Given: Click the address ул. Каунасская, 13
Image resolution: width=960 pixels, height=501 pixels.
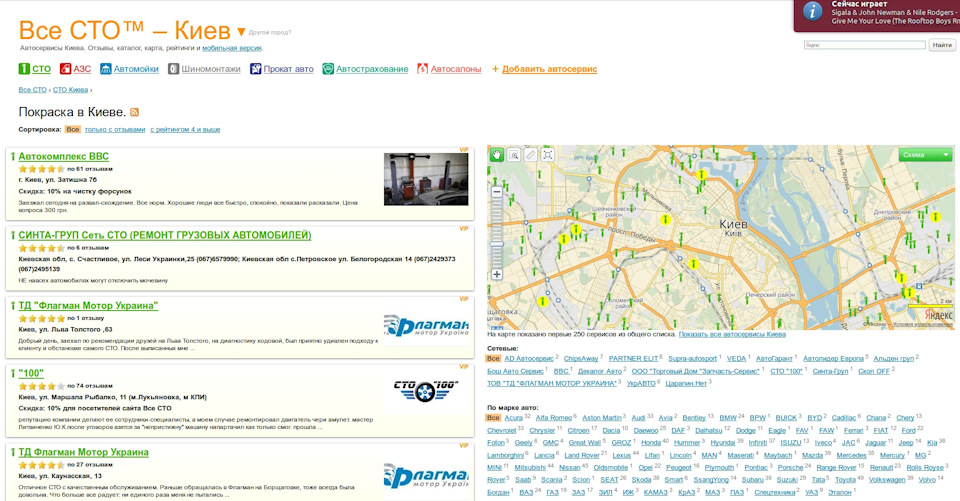Looking at the screenshot, I should click(60, 476).
